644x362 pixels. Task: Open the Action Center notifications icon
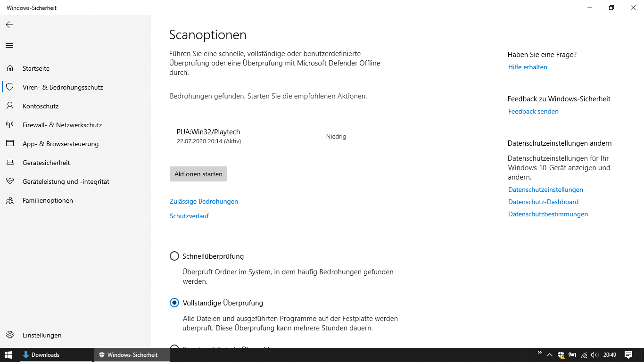tap(628, 355)
